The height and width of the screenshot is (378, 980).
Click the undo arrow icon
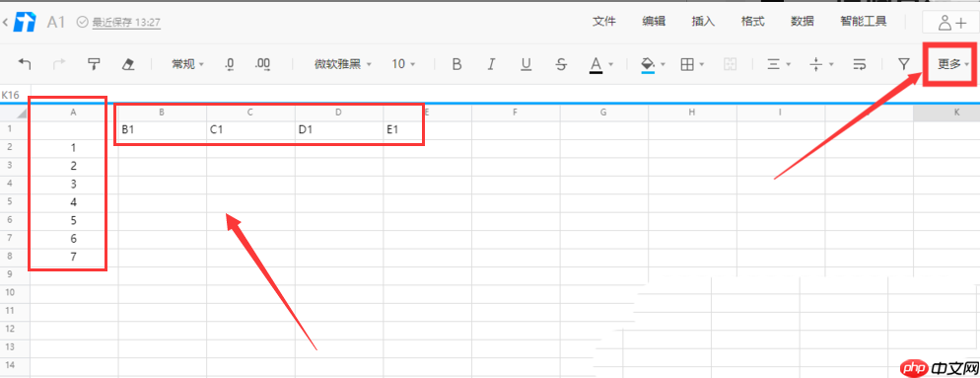tap(25, 64)
